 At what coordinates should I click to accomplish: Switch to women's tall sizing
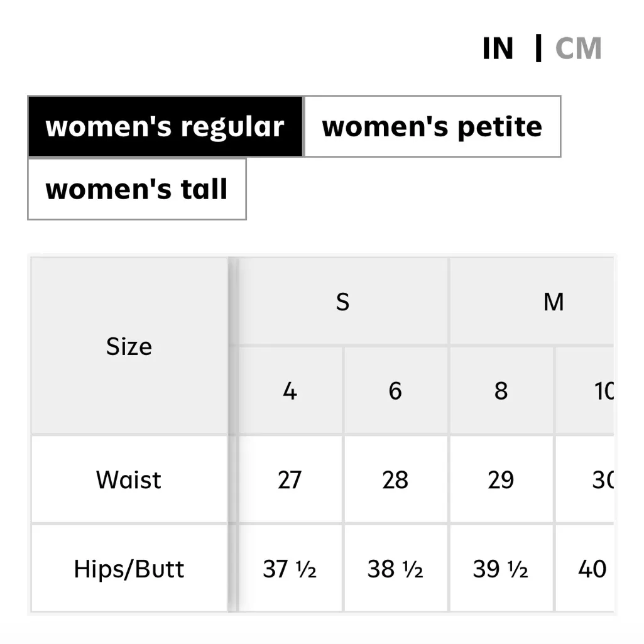[136, 189]
